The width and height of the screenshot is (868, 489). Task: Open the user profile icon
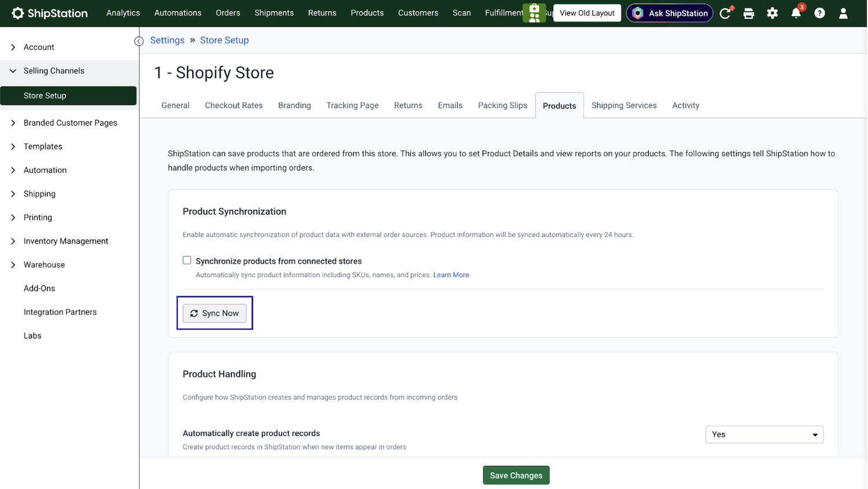point(843,13)
